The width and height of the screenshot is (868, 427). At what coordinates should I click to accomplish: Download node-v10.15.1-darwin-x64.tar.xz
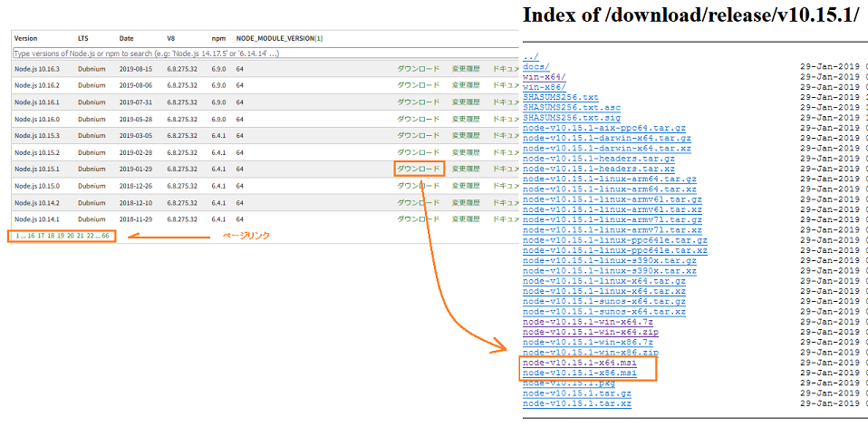(x=607, y=149)
